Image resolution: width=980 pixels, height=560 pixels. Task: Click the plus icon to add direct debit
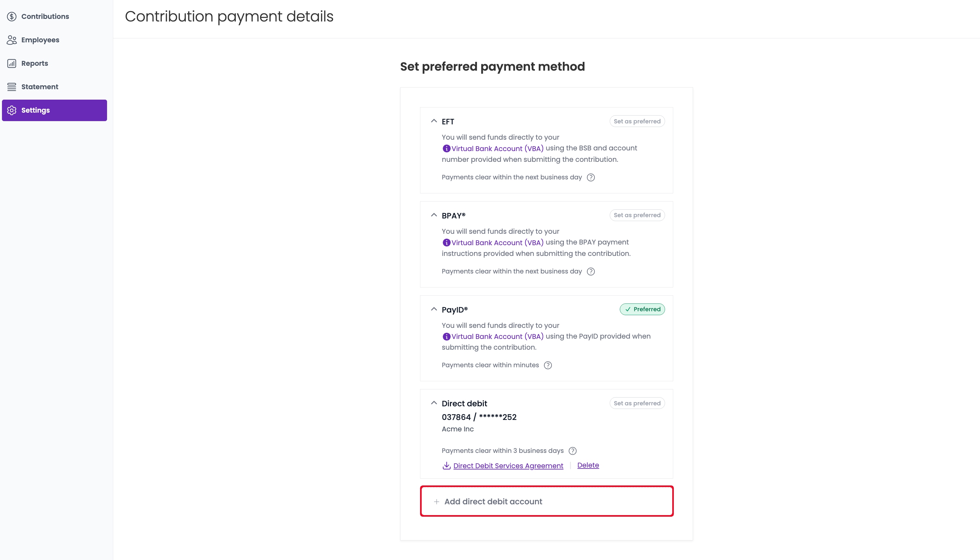pos(436,502)
